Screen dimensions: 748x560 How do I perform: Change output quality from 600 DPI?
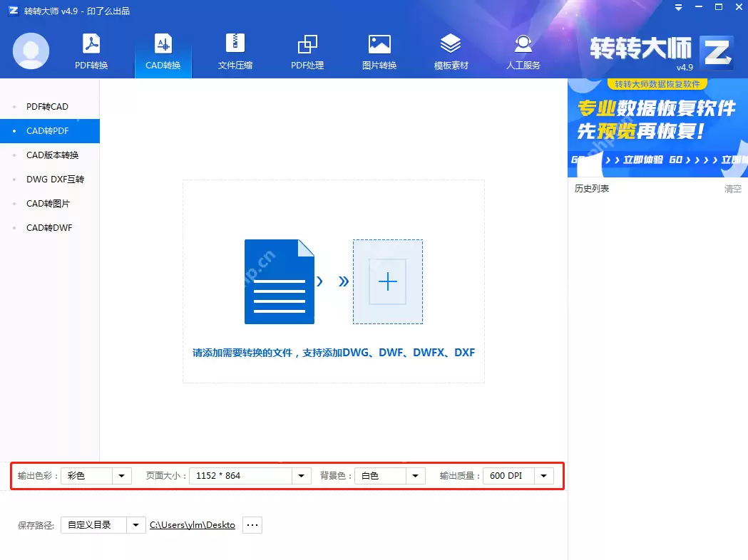544,475
